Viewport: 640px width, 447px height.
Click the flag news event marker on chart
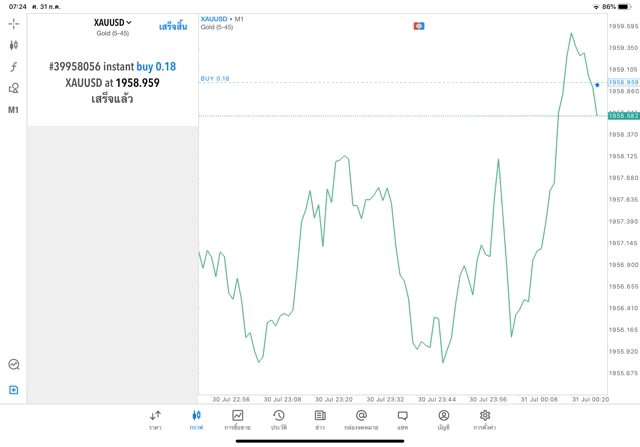pos(420,25)
